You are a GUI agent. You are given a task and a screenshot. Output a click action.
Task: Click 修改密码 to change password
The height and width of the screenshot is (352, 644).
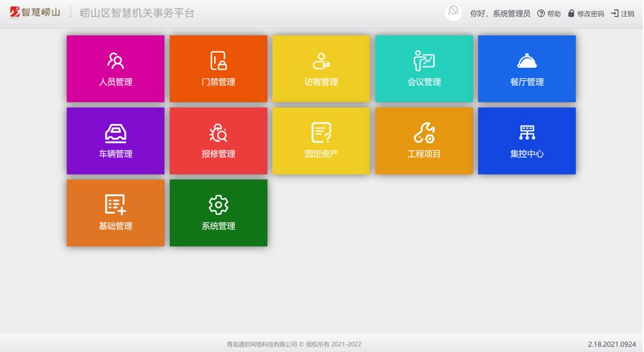(586, 14)
